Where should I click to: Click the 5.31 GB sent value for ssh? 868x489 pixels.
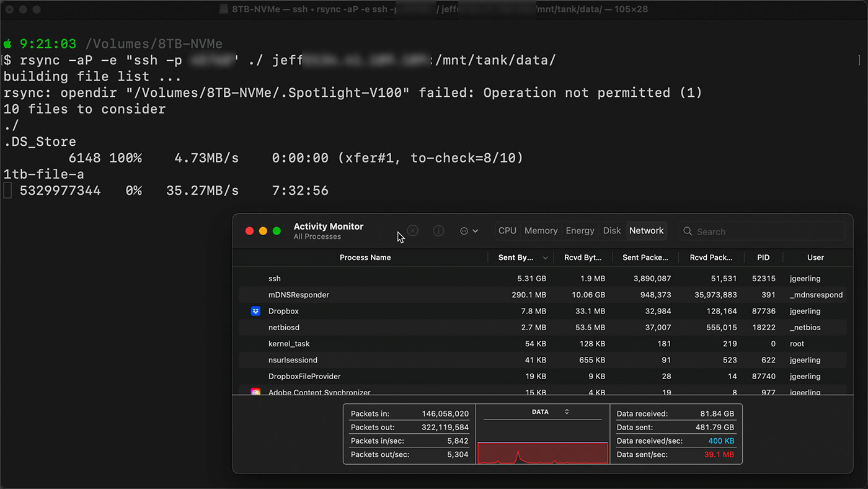531,279
